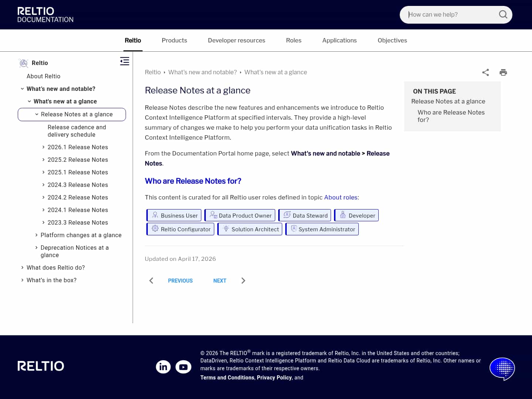532x399 pixels.
Task: Expand the 2024.1 Release Notes node
Action: pos(43,210)
